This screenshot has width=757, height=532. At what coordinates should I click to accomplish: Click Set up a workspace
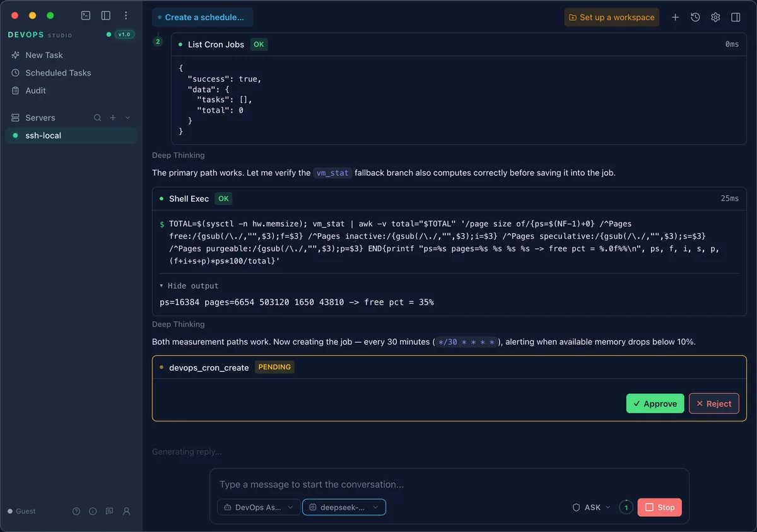tap(611, 17)
